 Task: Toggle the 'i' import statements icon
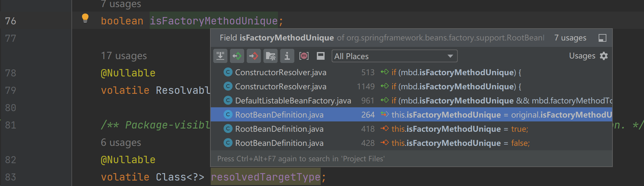point(287,56)
